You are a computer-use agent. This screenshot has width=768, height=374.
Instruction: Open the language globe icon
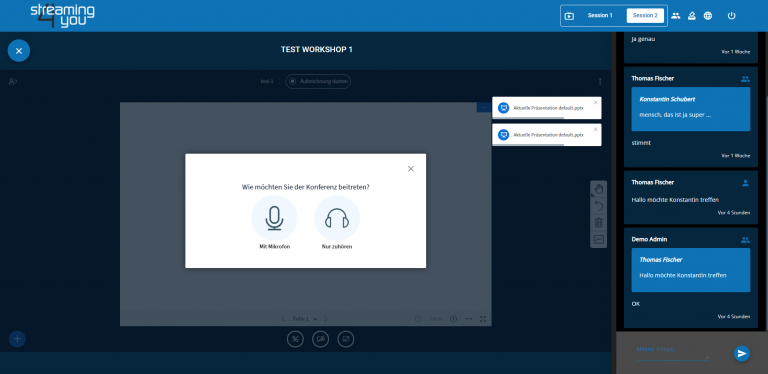[x=708, y=16]
